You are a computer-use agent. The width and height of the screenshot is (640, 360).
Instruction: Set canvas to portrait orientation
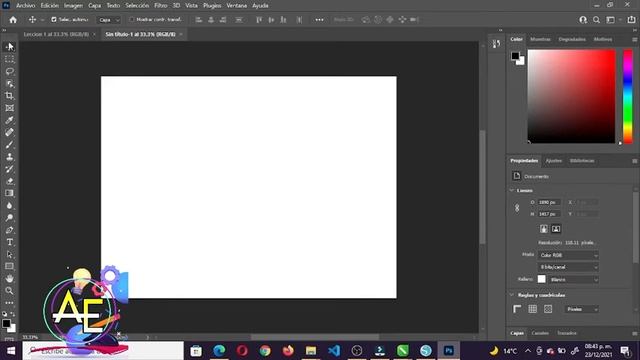[544, 229]
